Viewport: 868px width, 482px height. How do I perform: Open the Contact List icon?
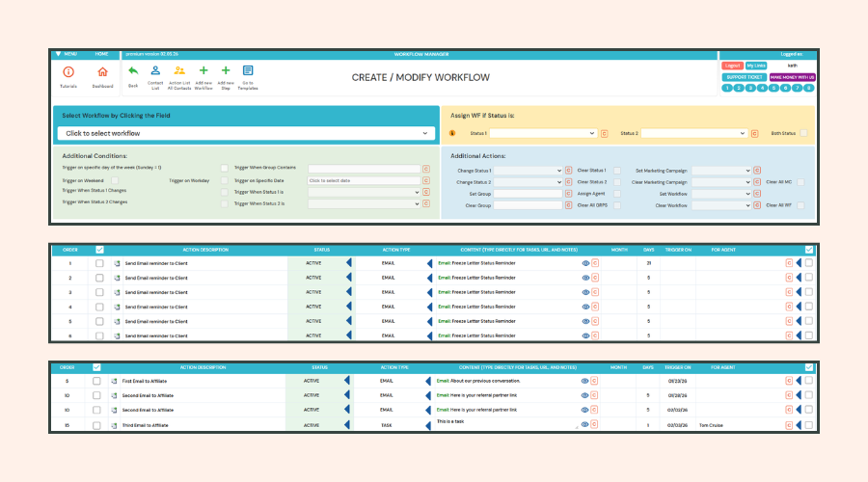click(x=155, y=70)
